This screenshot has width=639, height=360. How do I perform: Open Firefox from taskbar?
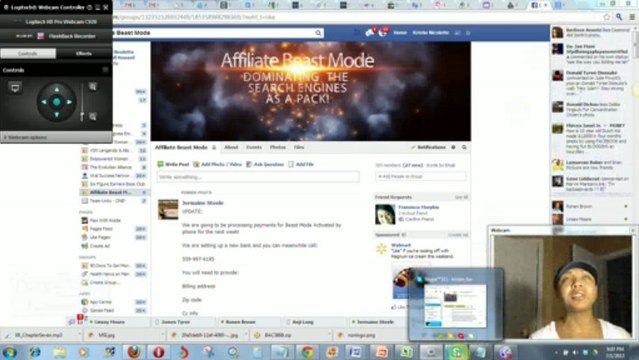pos(134,352)
